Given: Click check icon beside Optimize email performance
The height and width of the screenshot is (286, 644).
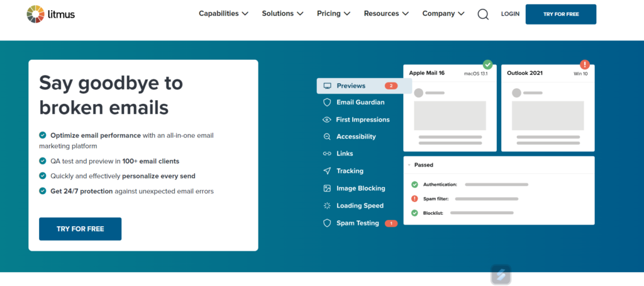Looking at the screenshot, I should tap(42, 135).
